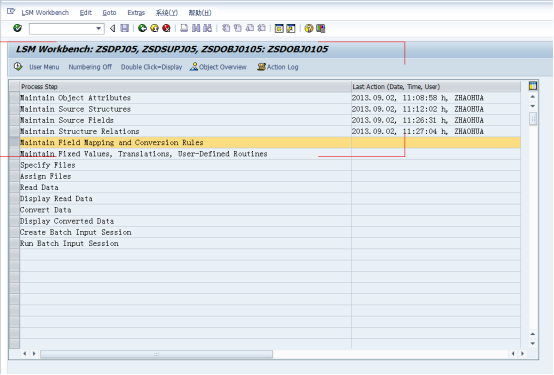Click the horizontal scrollbar thumb
The height and width of the screenshot is (375, 554).
pyautogui.click(x=157, y=354)
